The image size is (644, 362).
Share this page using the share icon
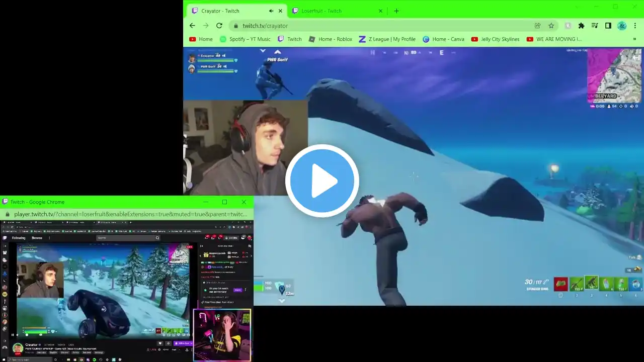(537, 26)
